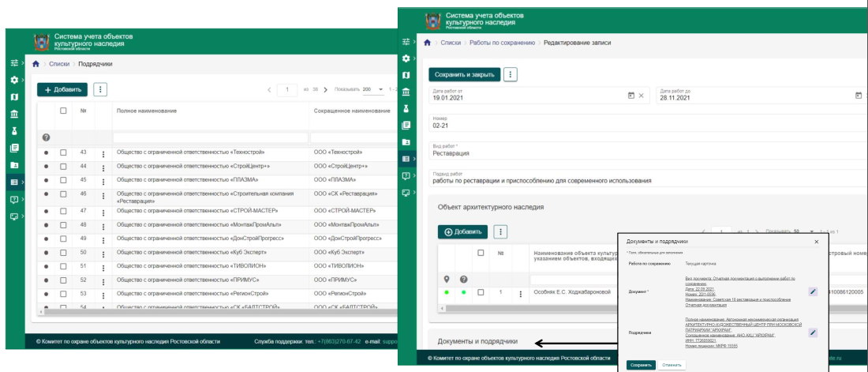Close the Документы и подрядчики dialog
The image size is (868, 372).
pos(816,242)
